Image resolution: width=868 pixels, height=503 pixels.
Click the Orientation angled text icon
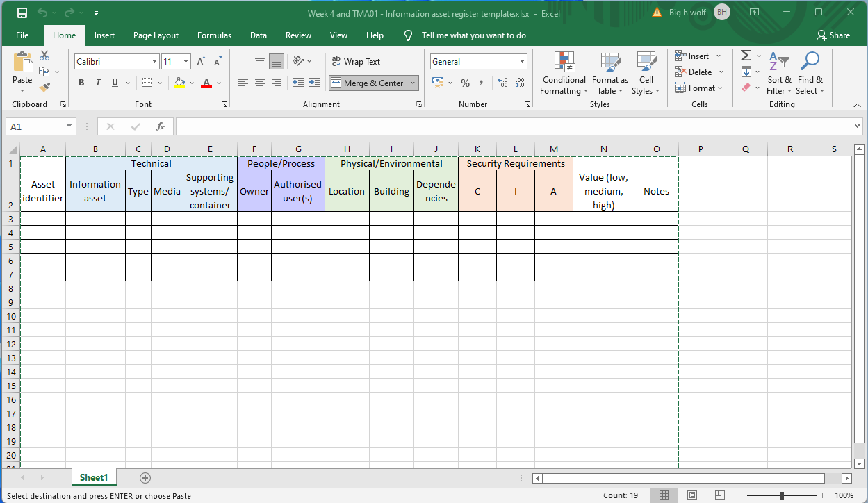coord(298,61)
